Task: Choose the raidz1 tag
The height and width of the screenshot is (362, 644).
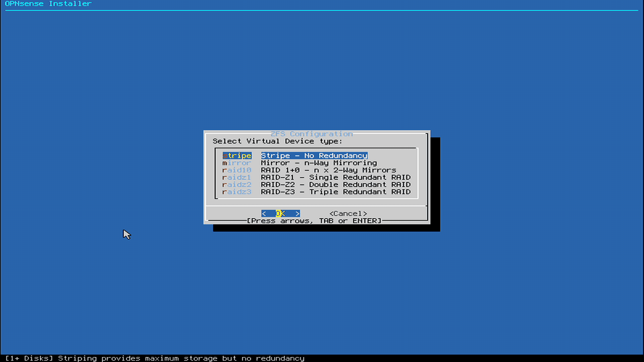Action: 236,177
